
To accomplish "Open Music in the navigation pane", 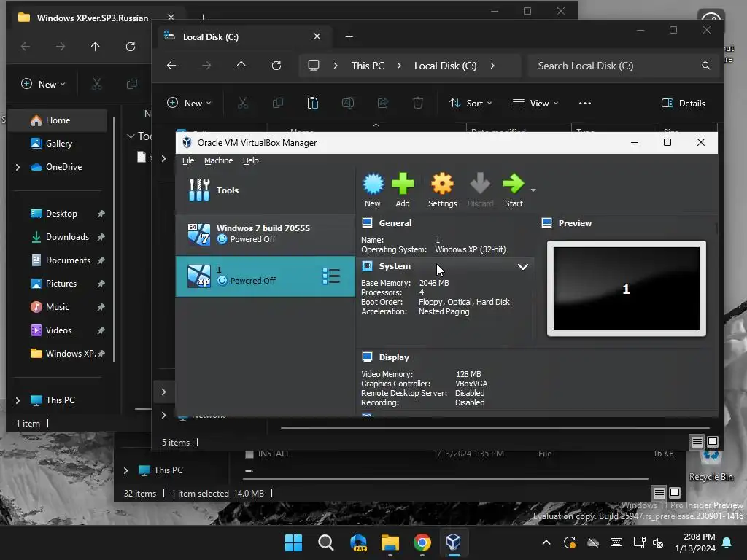I will coord(57,307).
